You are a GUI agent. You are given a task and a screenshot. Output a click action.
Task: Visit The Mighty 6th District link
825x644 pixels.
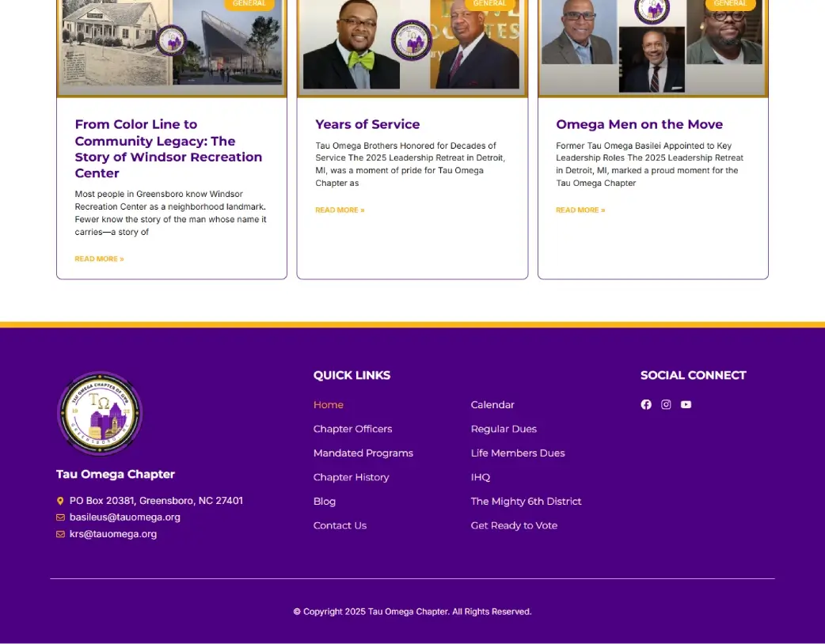[x=526, y=502]
